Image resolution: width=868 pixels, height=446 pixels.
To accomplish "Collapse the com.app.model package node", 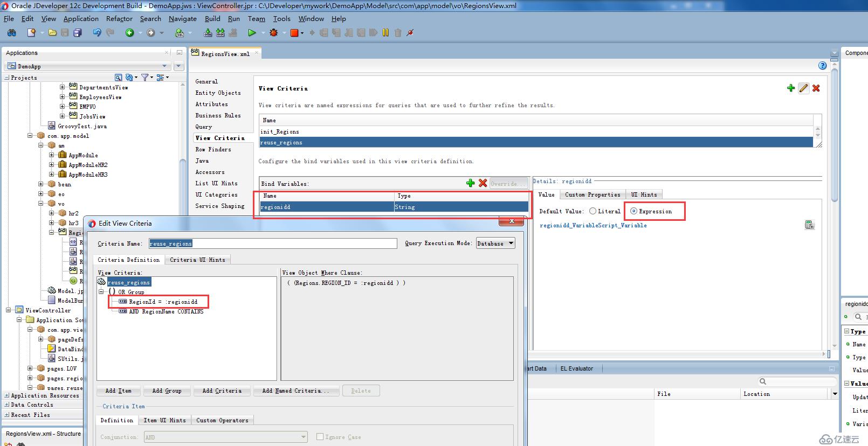I will (30, 136).
